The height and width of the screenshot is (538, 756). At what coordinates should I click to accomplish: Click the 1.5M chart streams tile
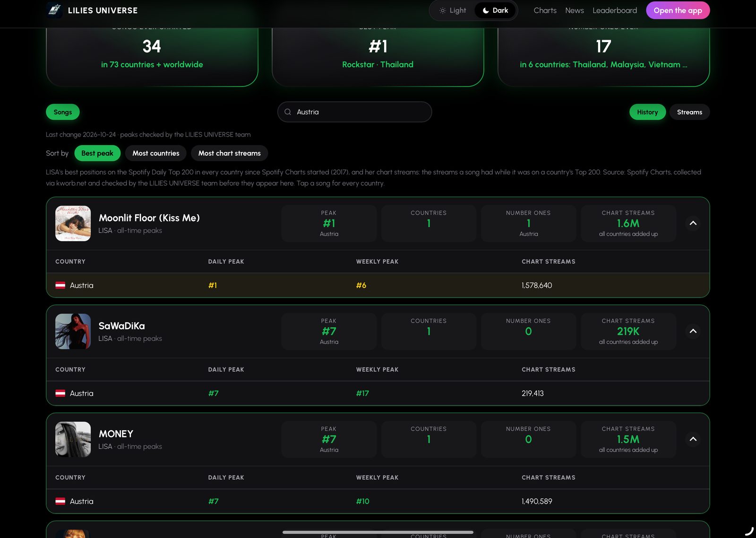[628, 439]
